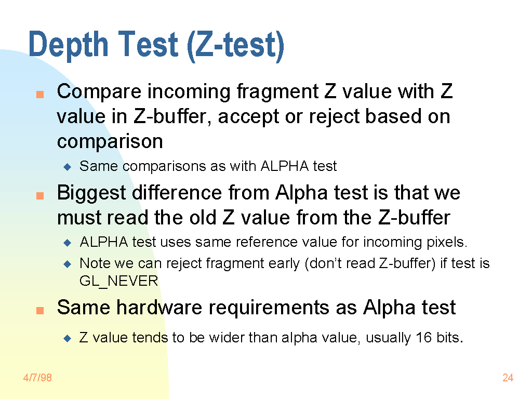The height and width of the screenshot is (399, 532).
Task: Click the "Biggest difference from Alpha test" text
Action: [x=258, y=193]
